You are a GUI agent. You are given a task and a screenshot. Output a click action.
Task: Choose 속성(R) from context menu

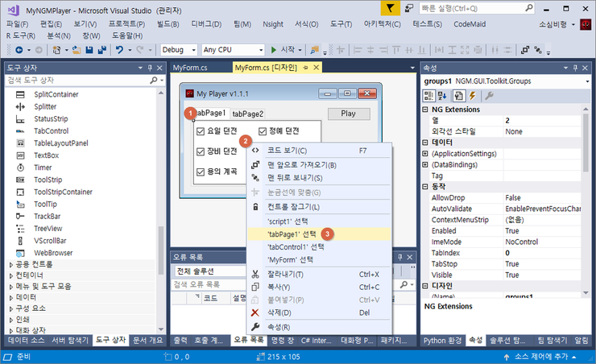click(x=319, y=327)
